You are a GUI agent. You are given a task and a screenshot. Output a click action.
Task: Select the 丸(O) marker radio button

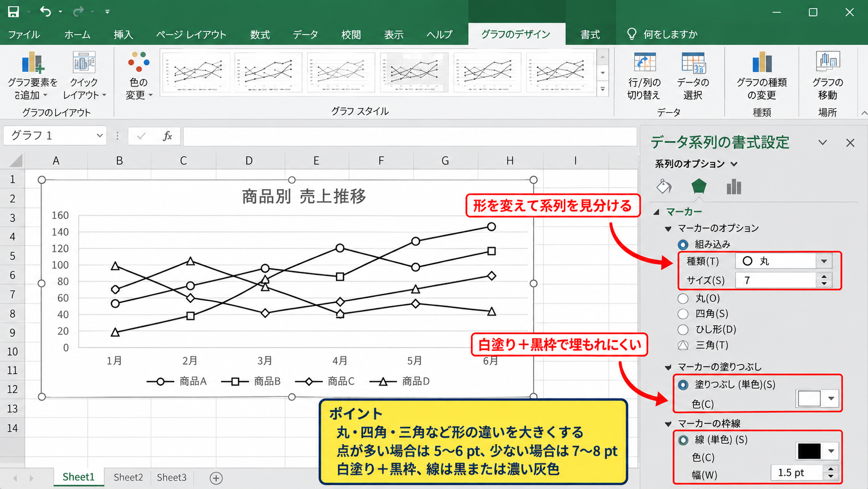click(x=683, y=298)
